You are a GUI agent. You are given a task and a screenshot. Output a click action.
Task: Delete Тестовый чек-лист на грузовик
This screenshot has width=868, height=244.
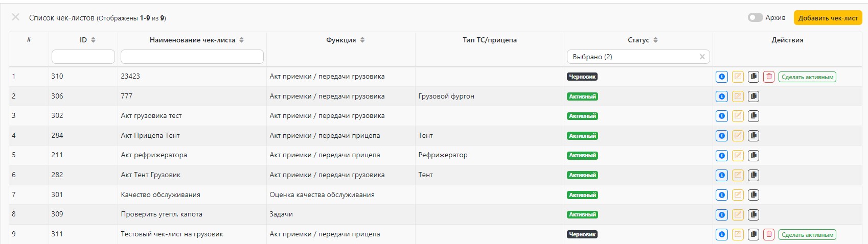pyautogui.click(x=769, y=235)
